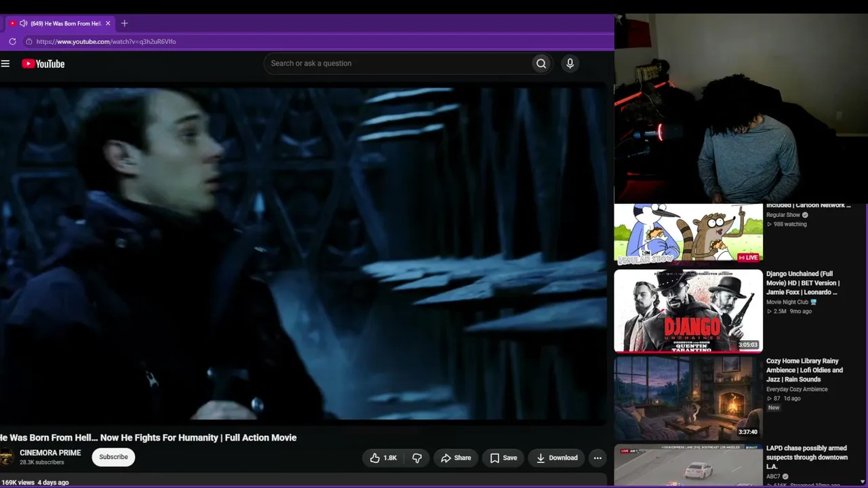Visit the Regular Show channel name
This screenshot has height=488, width=868.
pyautogui.click(x=783, y=215)
